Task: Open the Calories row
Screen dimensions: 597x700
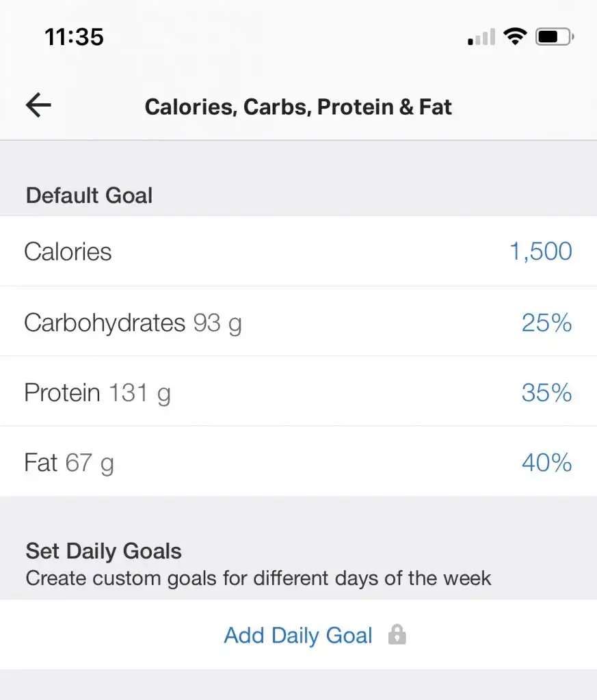Action: 68,252
